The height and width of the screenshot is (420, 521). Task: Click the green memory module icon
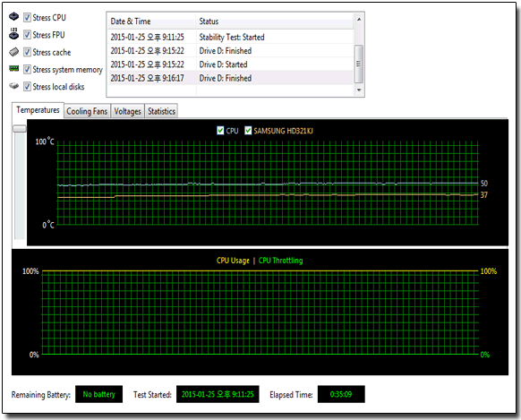coord(14,68)
